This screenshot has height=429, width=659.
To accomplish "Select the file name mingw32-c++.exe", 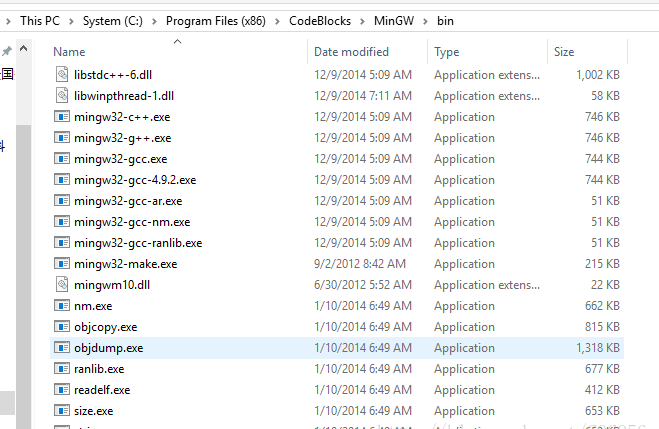I will tap(122, 117).
